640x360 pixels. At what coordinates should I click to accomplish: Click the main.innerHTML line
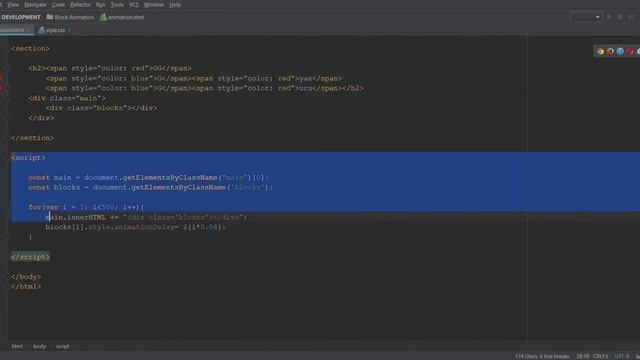(146, 217)
